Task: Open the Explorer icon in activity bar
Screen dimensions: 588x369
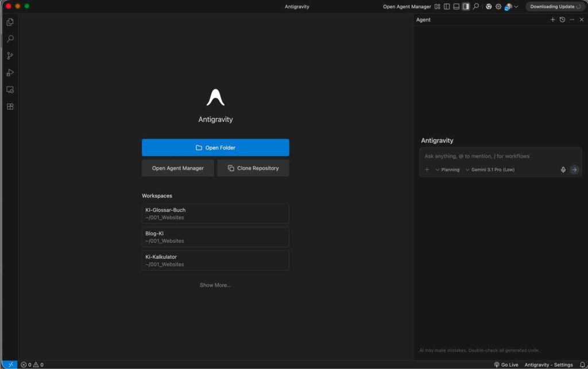Action: pyautogui.click(x=10, y=22)
